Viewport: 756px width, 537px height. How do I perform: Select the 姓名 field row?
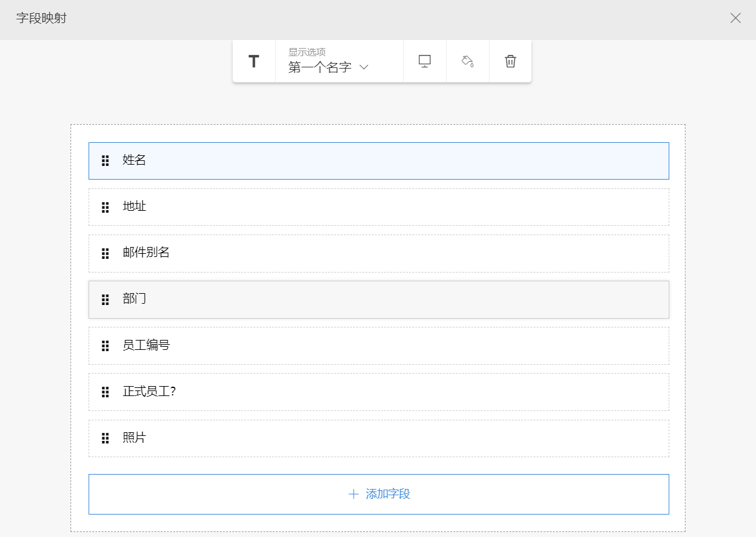click(378, 161)
